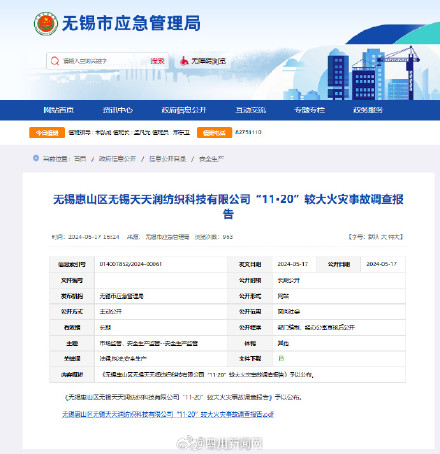Set font size to 特大 extra large
This screenshot has width=440, height=454.
[x=394, y=237]
